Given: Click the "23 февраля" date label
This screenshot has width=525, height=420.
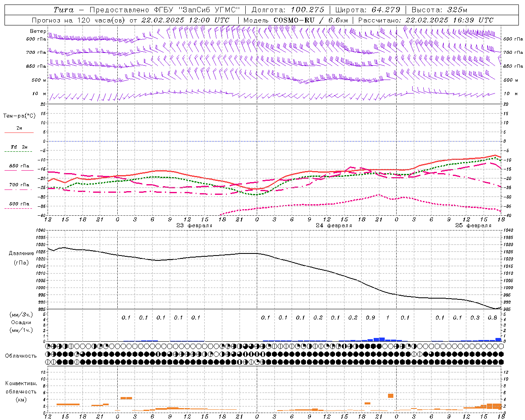Looking at the screenshot, I should 194,226.
